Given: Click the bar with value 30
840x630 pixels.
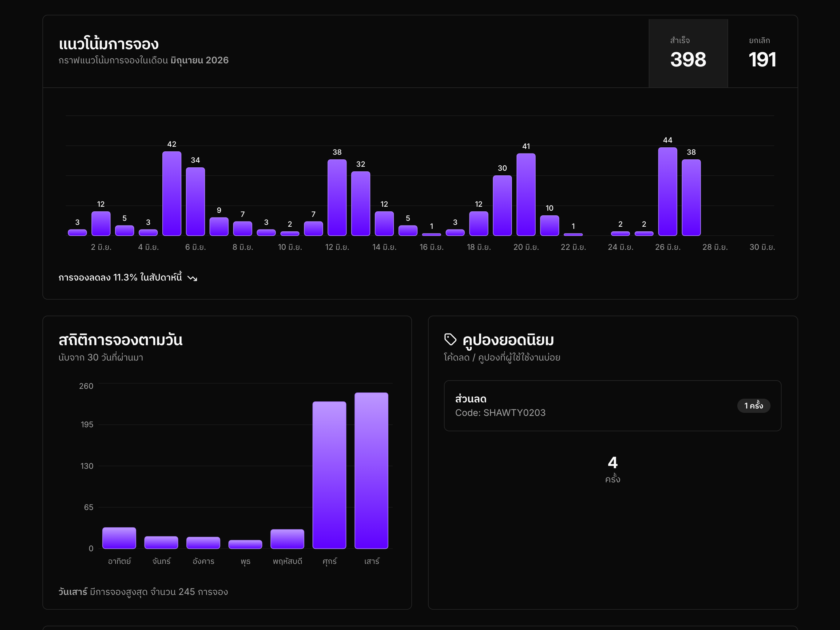Looking at the screenshot, I should tap(502, 205).
